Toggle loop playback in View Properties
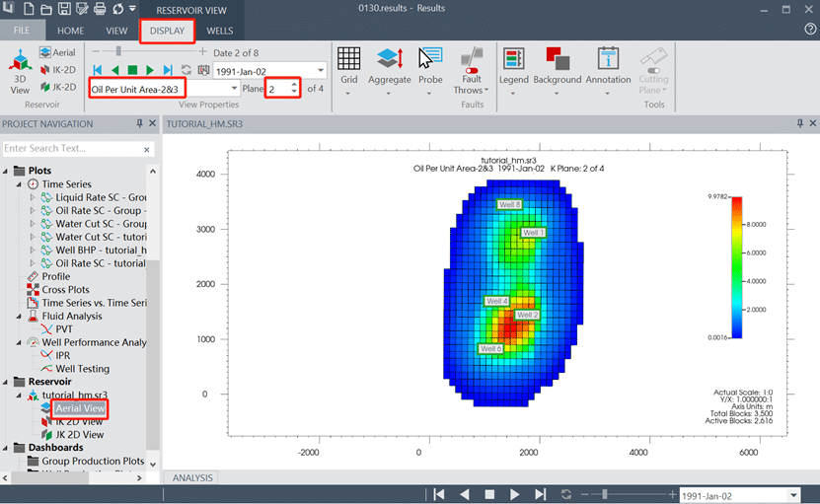820x504 pixels. click(x=186, y=70)
